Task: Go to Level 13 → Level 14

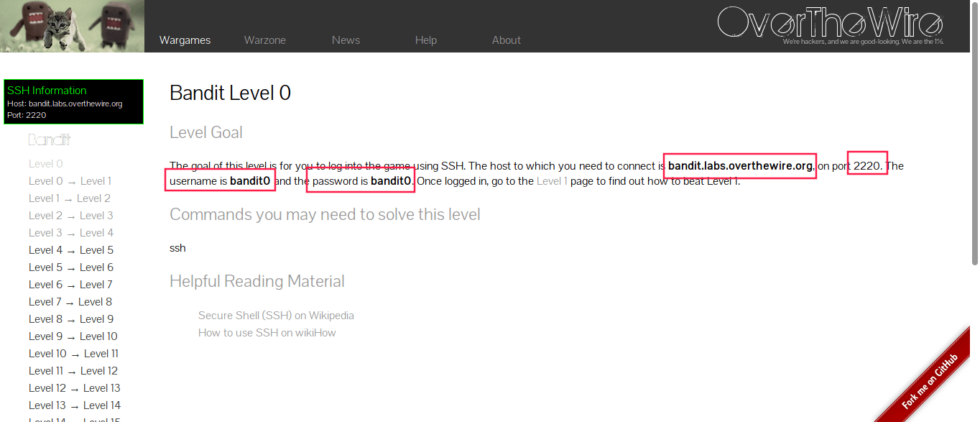Action: pos(74,405)
